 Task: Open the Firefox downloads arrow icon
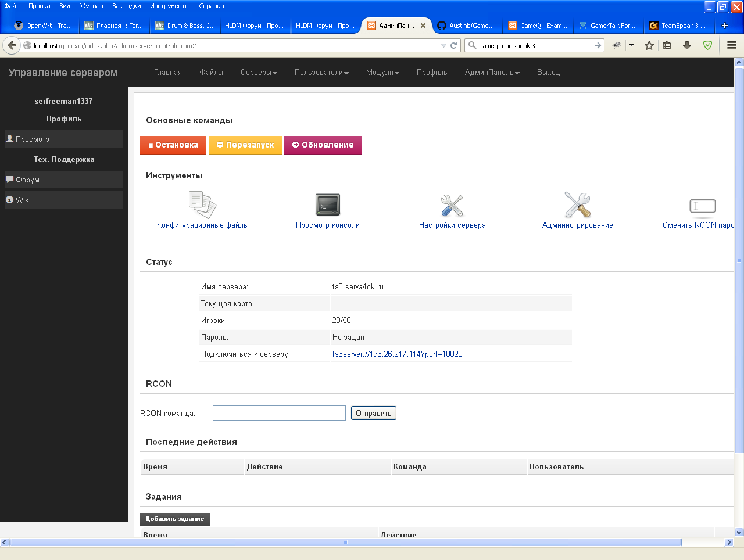pos(687,45)
